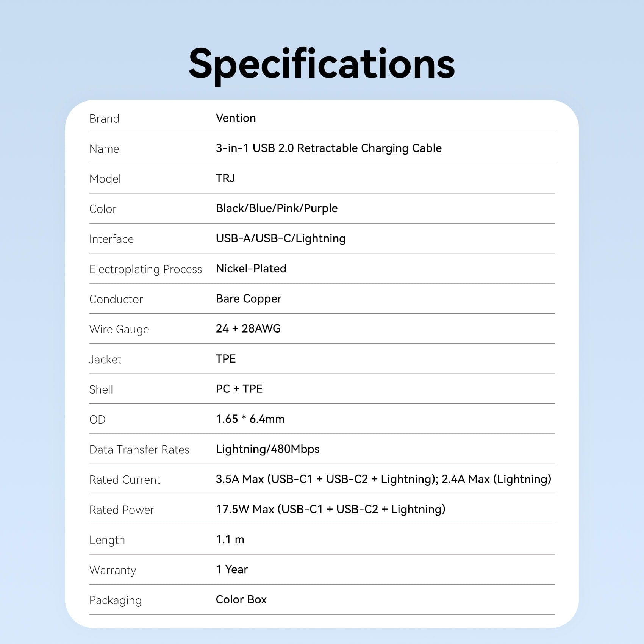
Task: Click the Electroplating Process label
Action: (x=145, y=269)
